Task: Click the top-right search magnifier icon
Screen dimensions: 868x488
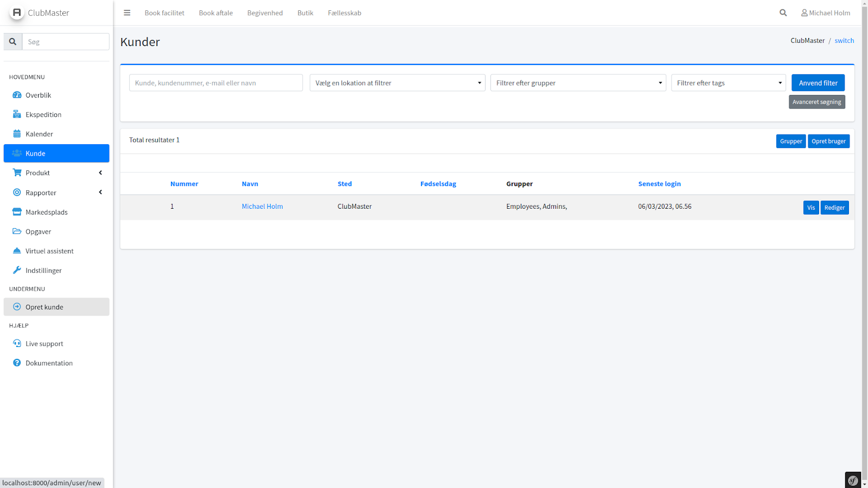Action: (783, 13)
